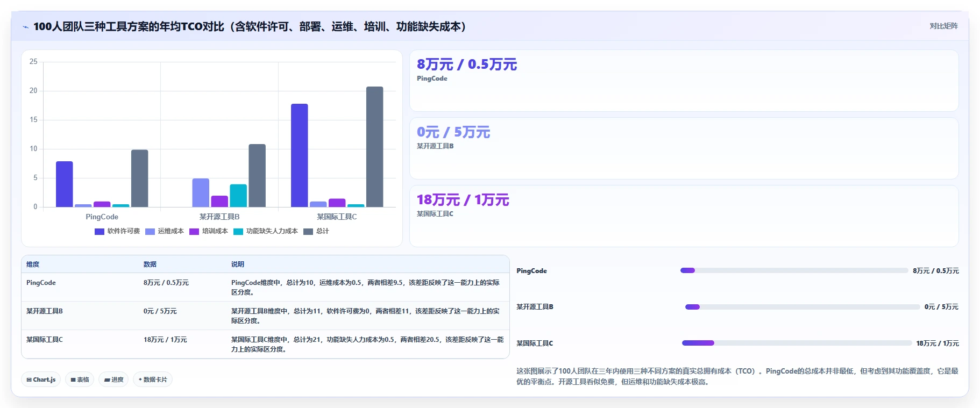The height and width of the screenshot is (408, 980).
Task: Click the Chart.js tag at the bottom
Action: point(41,380)
